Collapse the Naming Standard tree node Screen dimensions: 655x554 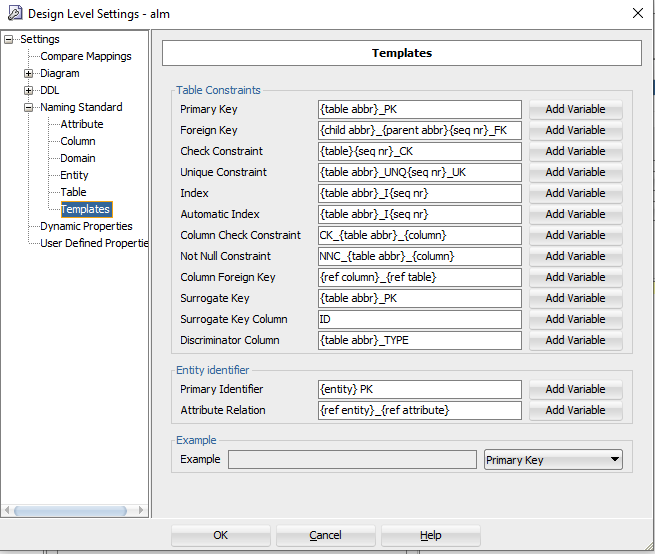point(30,108)
